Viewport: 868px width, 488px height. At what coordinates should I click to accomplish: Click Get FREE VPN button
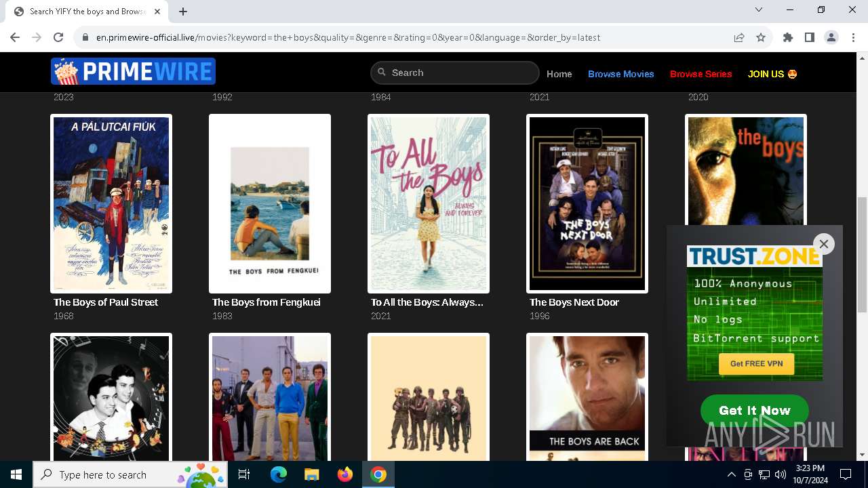tap(756, 364)
